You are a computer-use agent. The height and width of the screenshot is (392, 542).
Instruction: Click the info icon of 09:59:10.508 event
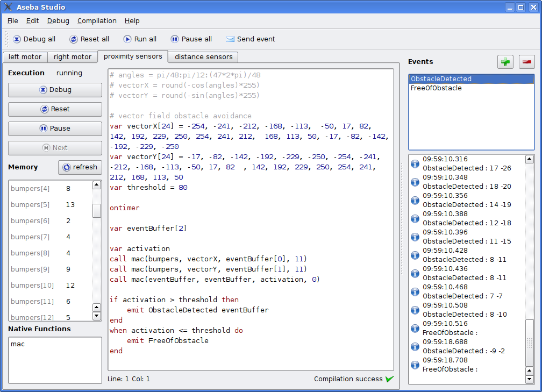coord(415,310)
